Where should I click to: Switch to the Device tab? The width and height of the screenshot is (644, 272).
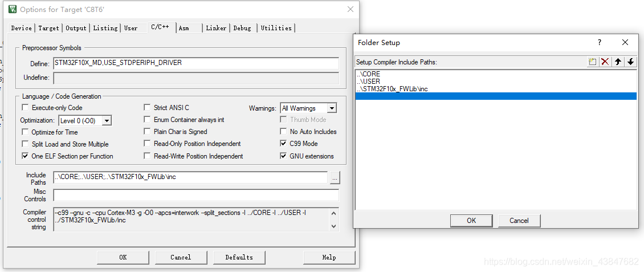click(x=21, y=28)
